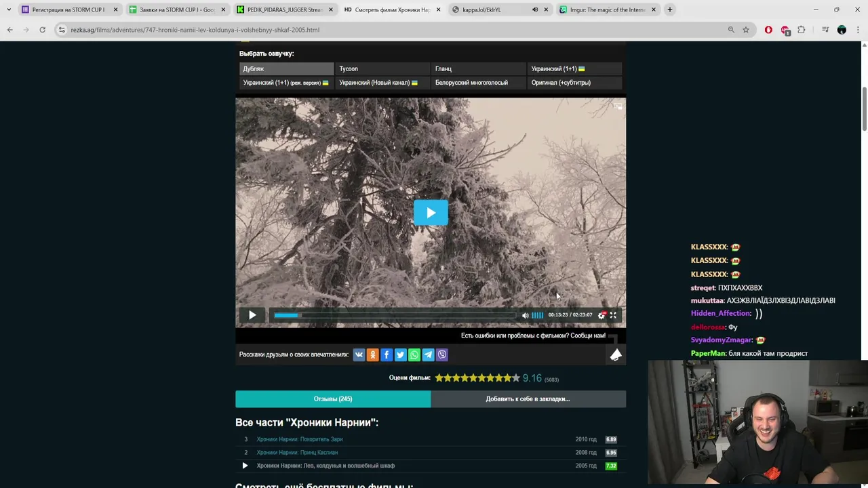
Task: Share on VK icon
Action: 359,354
